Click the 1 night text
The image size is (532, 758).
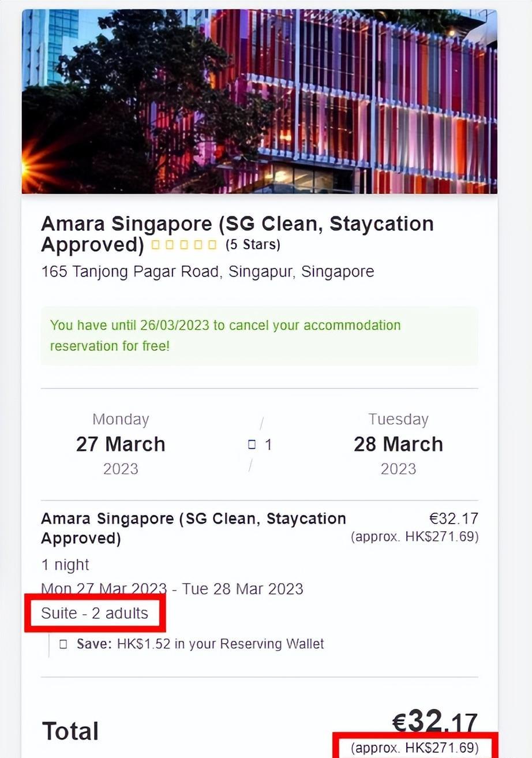click(x=65, y=565)
